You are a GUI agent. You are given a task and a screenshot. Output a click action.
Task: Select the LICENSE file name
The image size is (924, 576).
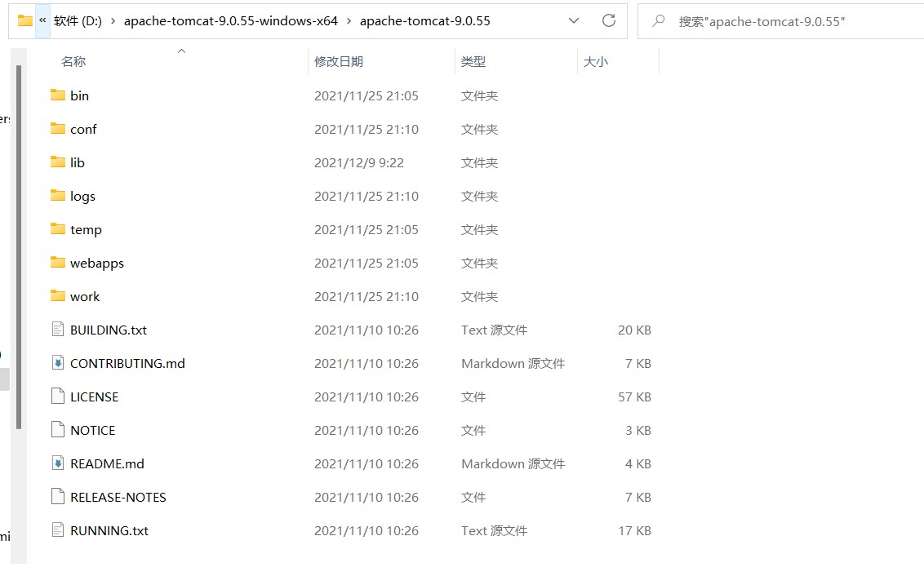click(x=95, y=397)
